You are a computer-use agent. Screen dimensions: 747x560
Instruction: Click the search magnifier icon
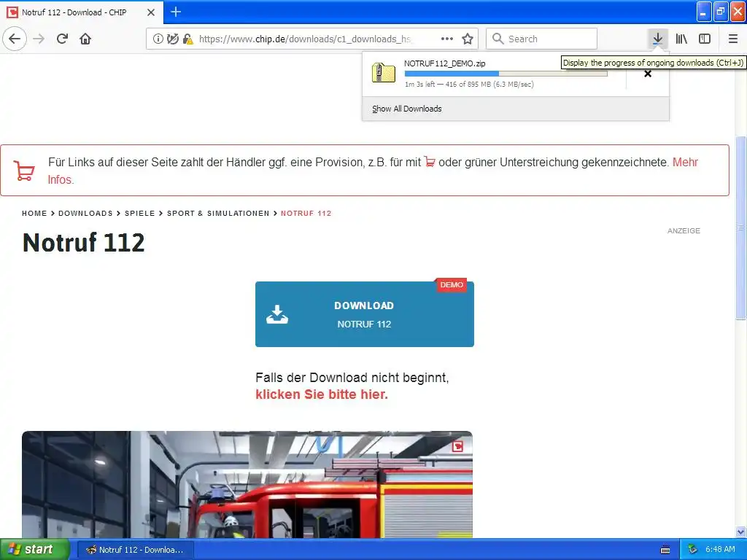click(498, 39)
